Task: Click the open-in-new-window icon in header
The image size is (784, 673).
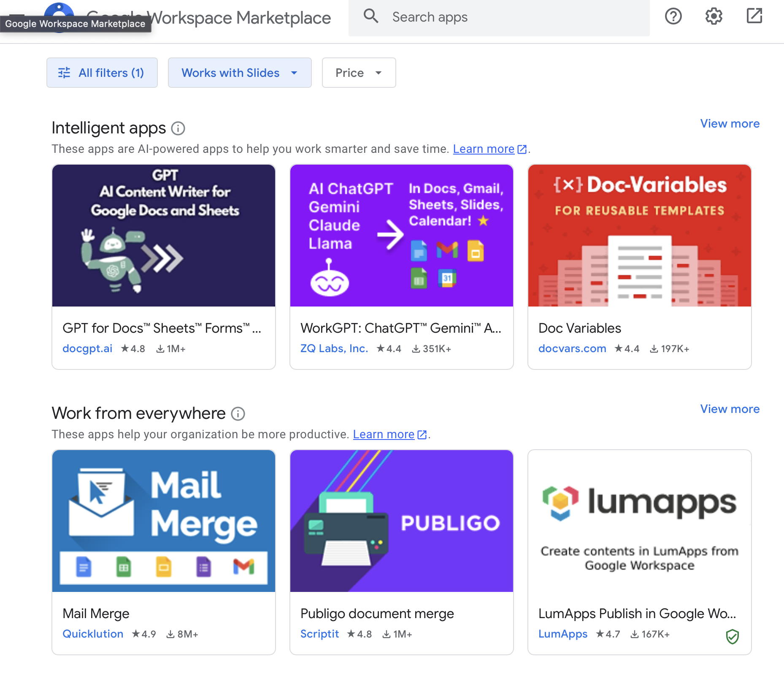Action: (x=754, y=16)
